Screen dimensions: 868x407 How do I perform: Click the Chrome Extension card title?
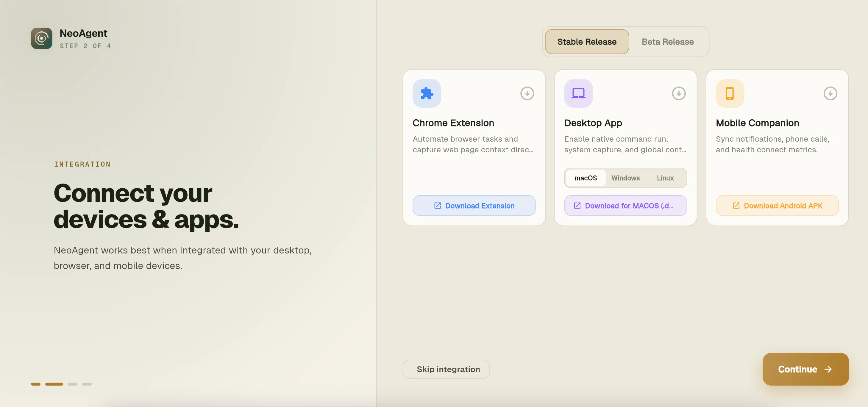(453, 123)
